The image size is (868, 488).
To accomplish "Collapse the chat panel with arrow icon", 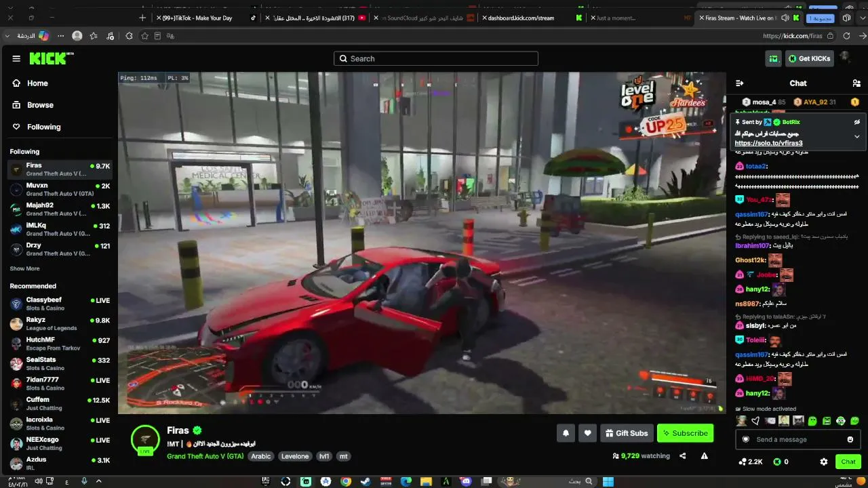I will tap(739, 83).
